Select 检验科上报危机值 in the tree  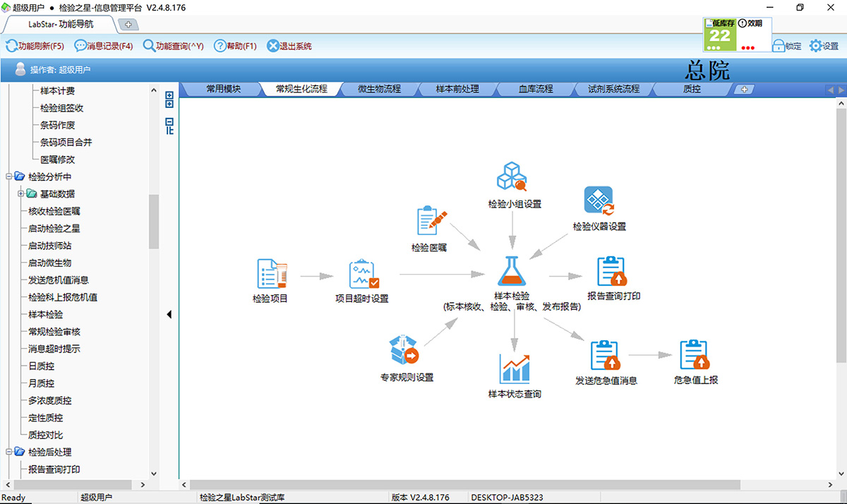[x=63, y=297]
